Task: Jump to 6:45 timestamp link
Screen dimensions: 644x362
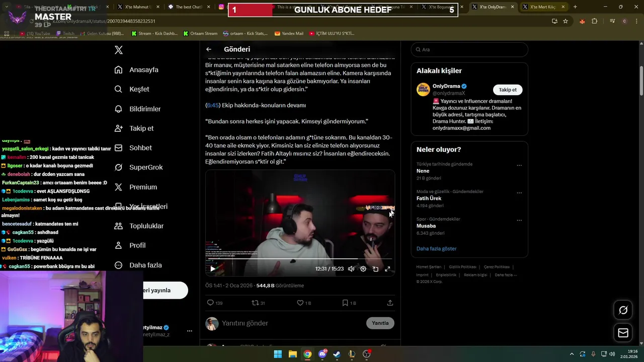Action: [x=213, y=105]
